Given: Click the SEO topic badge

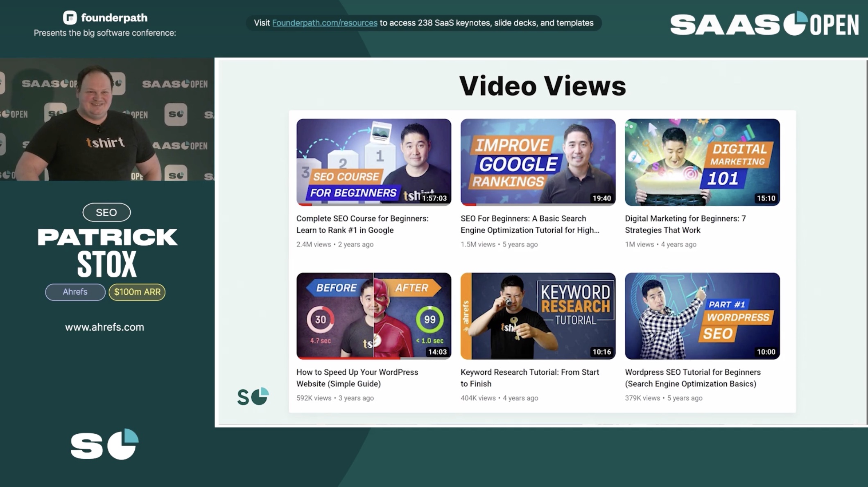Looking at the screenshot, I should coord(106,212).
